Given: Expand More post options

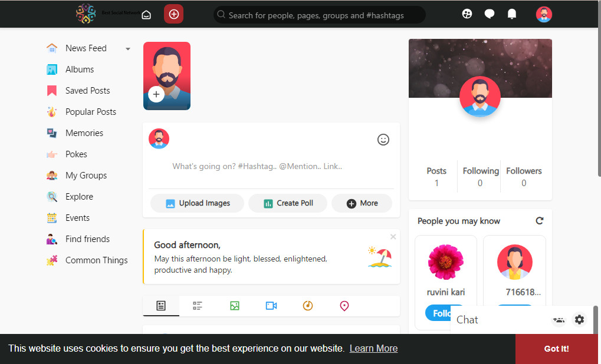Looking at the screenshot, I should click(x=362, y=203).
